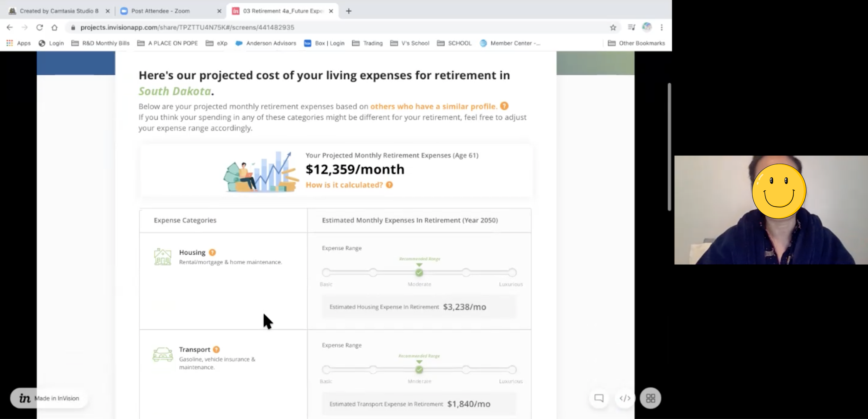Screen dimensions: 868x419
Task: Click the $3,238/mo housing estimate value
Action: pyautogui.click(x=464, y=307)
